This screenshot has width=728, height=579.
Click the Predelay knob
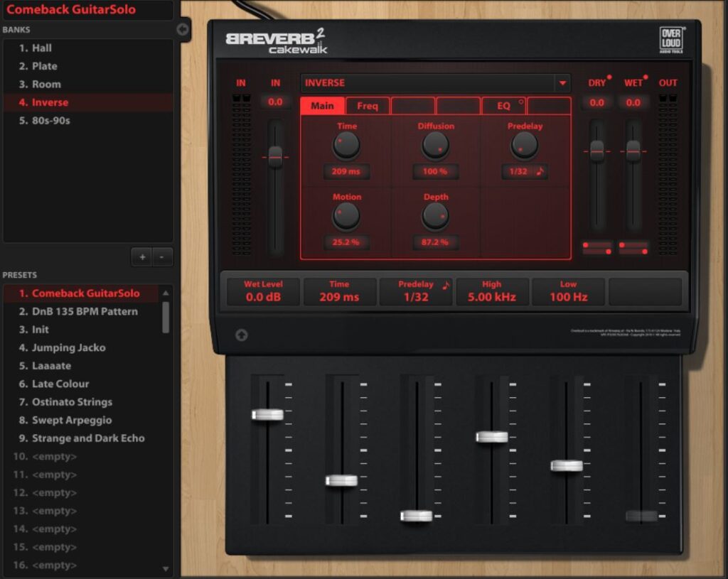(525, 145)
